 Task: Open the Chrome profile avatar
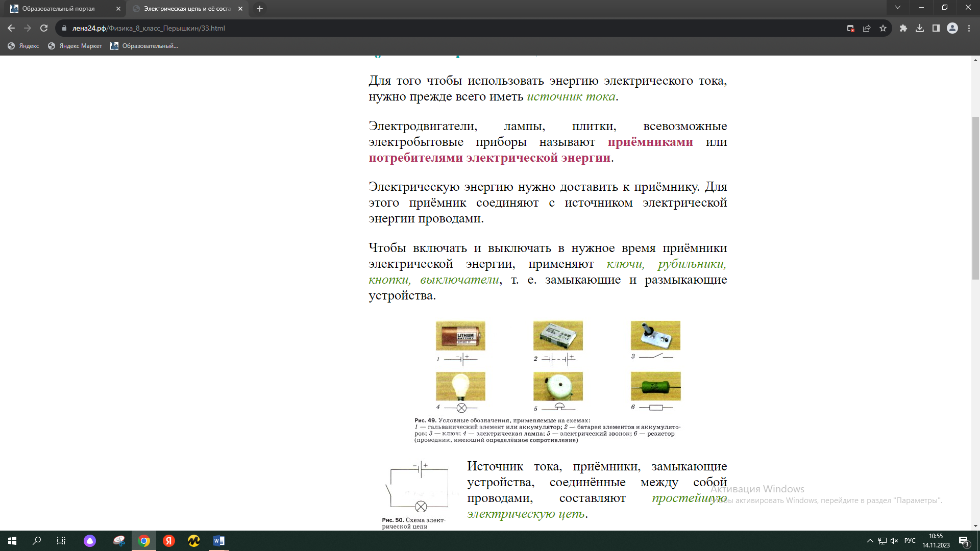click(x=952, y=28)
